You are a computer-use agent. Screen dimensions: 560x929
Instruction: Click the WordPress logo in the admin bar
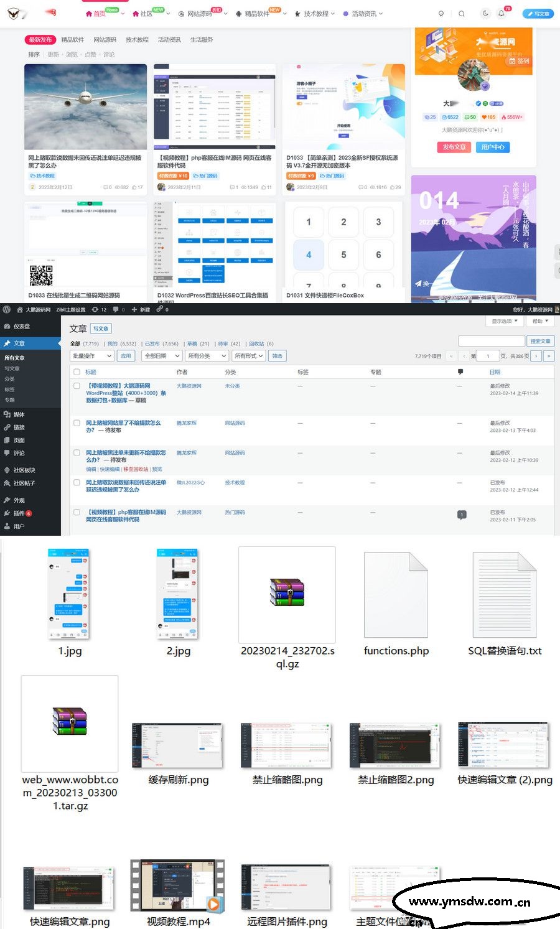coord(5,309)
